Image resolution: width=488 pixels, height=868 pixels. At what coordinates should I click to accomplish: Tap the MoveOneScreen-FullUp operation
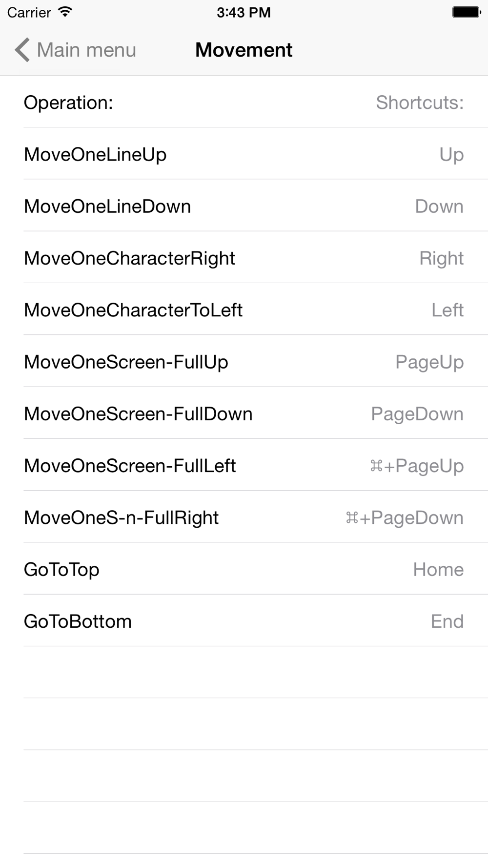[244, 361]
